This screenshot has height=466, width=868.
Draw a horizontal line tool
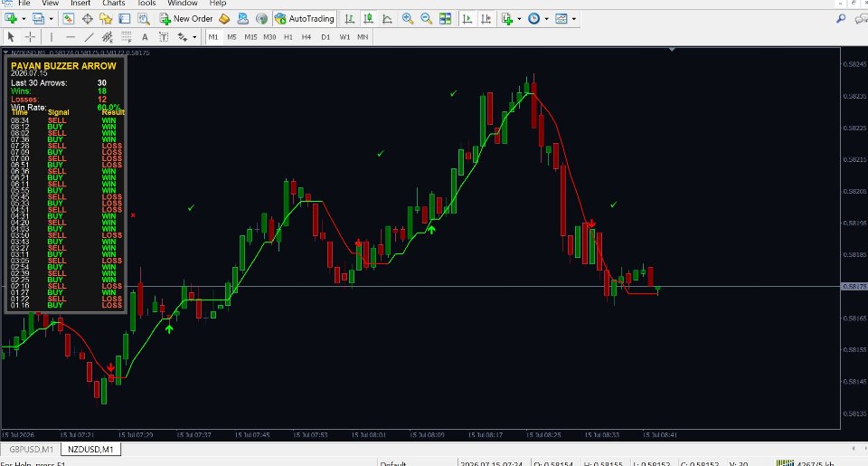click(71, 37)
